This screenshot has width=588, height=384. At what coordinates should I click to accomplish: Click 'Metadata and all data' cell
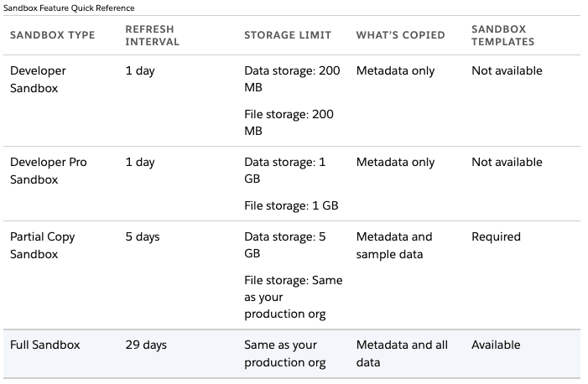(x=402, y=354)
